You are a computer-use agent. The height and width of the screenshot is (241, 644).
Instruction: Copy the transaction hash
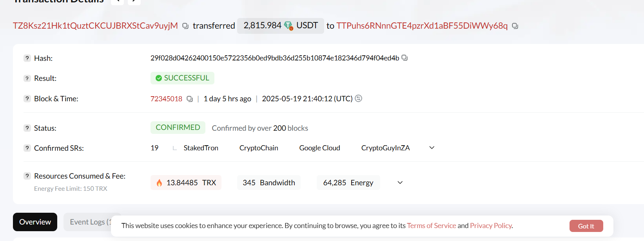pos(405,58)
